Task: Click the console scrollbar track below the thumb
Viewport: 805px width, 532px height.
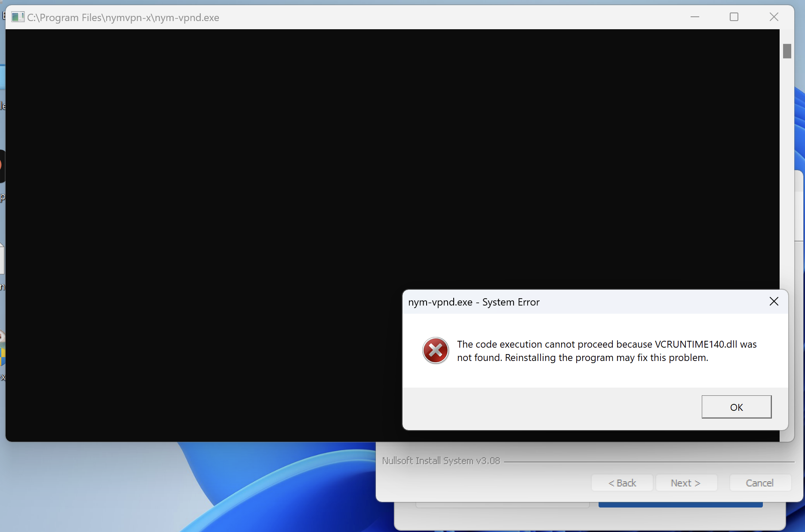Action: 787,215
